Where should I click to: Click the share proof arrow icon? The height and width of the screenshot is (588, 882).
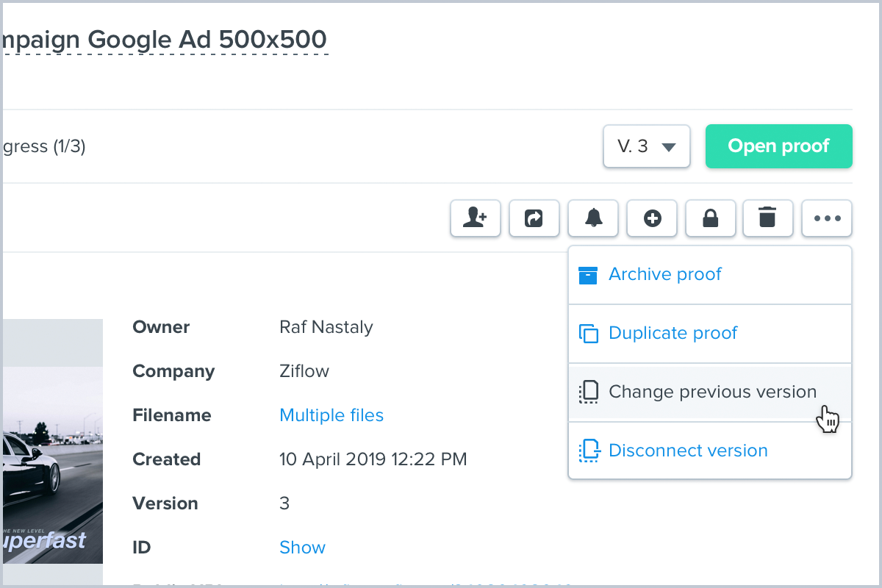[534, 218]
